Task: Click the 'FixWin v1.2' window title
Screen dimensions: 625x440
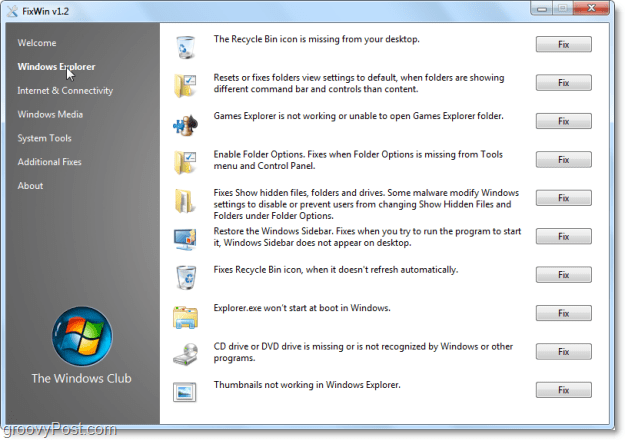Action: tap(45, 11)
